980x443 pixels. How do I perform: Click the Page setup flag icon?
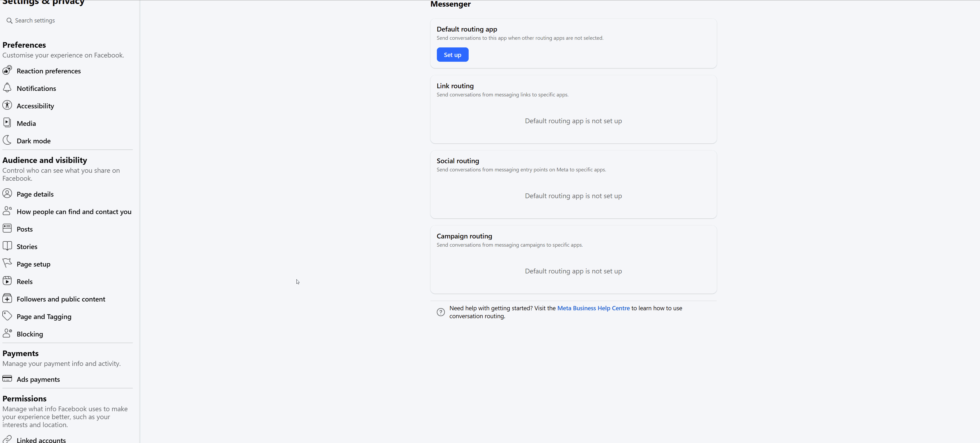pyautogui.click(x=7, y=263)
